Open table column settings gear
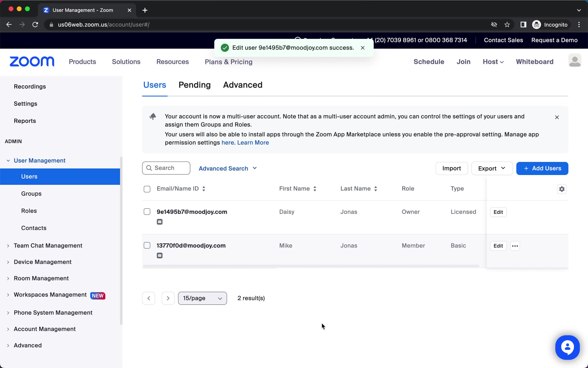 562,189
